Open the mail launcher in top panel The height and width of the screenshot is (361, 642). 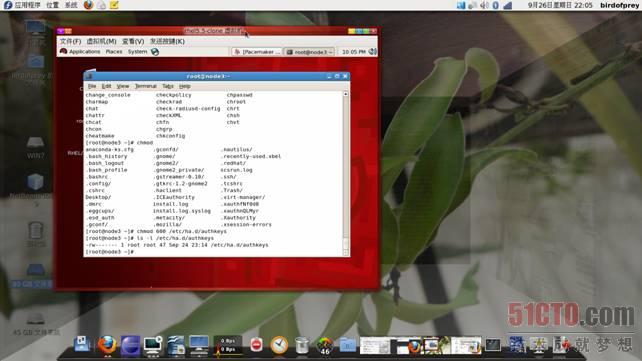[x=102, y=5]
